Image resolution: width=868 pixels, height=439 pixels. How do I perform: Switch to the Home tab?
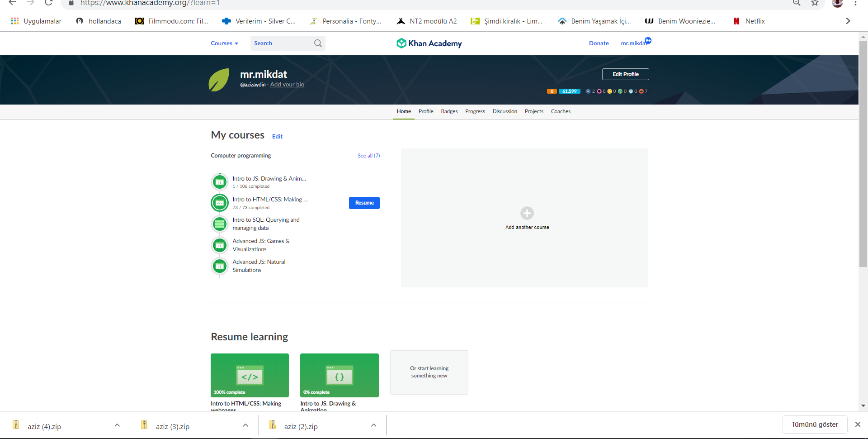pos(404,111)
